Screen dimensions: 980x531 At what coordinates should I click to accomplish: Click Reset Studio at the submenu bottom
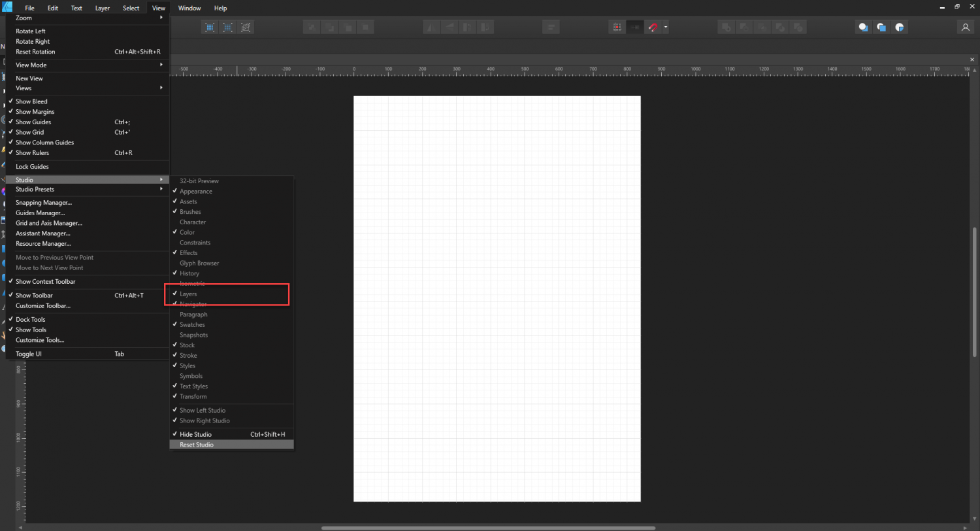pos(196,445)
